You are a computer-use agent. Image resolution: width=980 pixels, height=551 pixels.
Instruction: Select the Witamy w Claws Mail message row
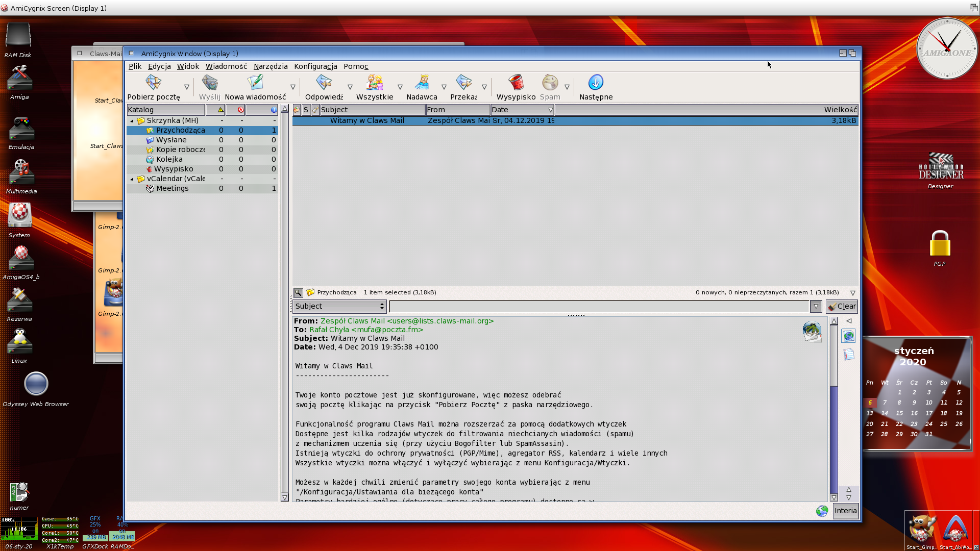575,121
